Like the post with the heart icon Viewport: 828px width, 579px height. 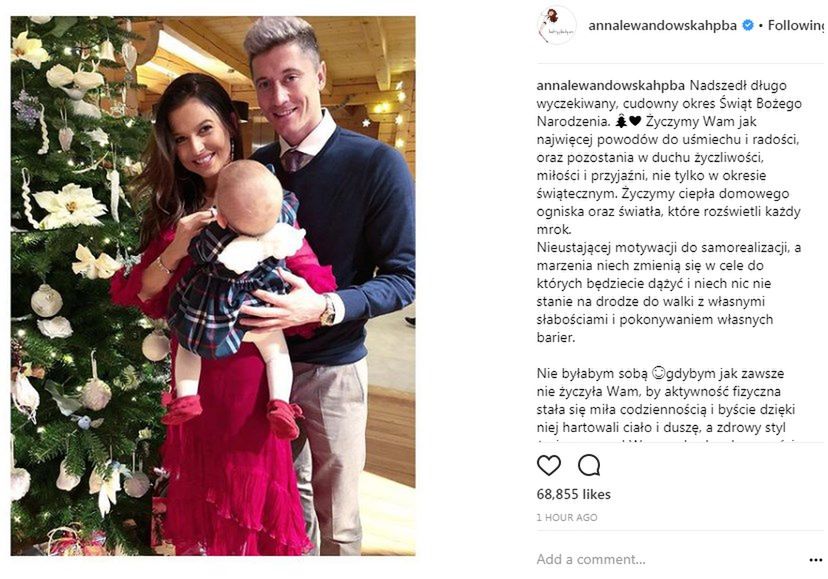(x=549, y=465)
